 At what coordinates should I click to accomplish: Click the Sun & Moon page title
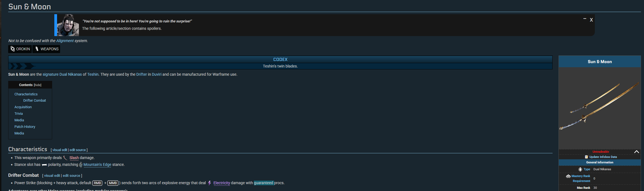[29, 7]
